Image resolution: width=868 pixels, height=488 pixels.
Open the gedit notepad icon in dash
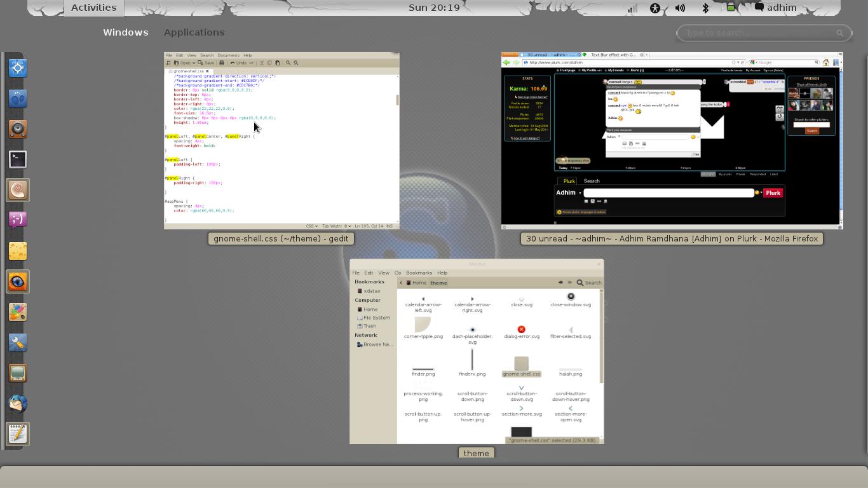click(18, 434)
